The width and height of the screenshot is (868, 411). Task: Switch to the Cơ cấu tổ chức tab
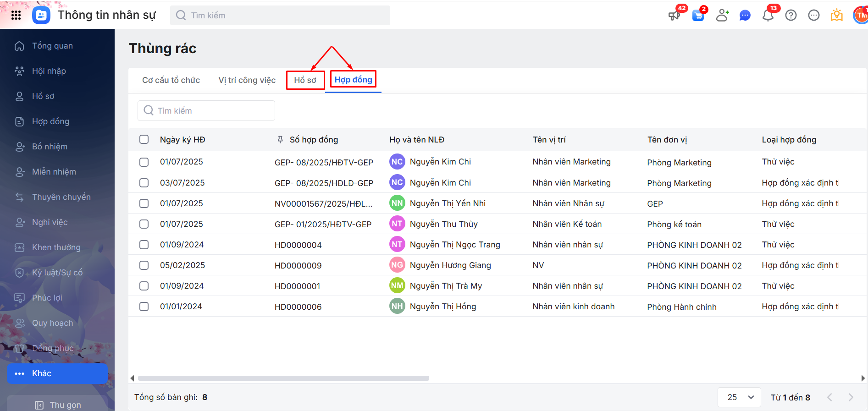coord(171,80)
